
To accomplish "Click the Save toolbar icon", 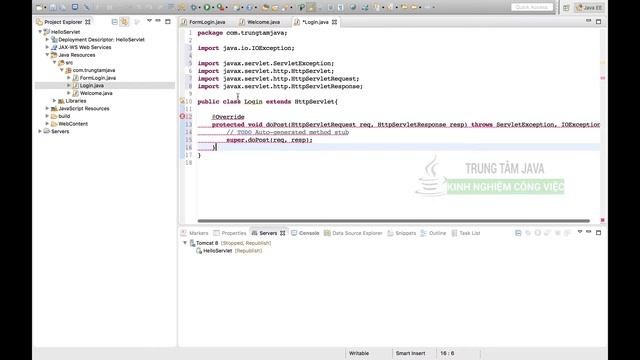I will pos(53,7).
